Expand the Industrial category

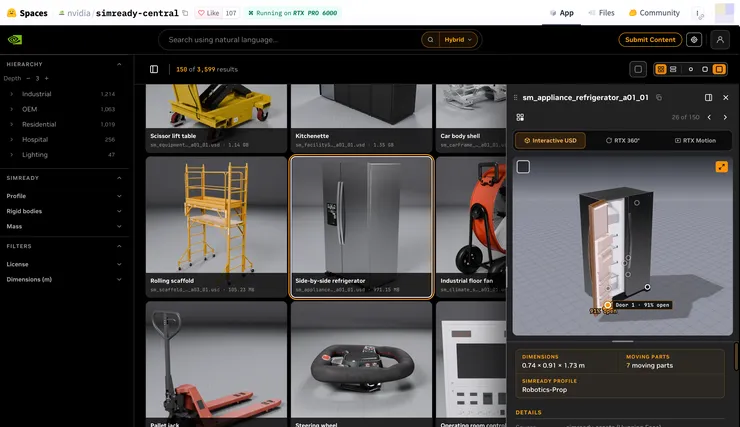click(11, 94)
